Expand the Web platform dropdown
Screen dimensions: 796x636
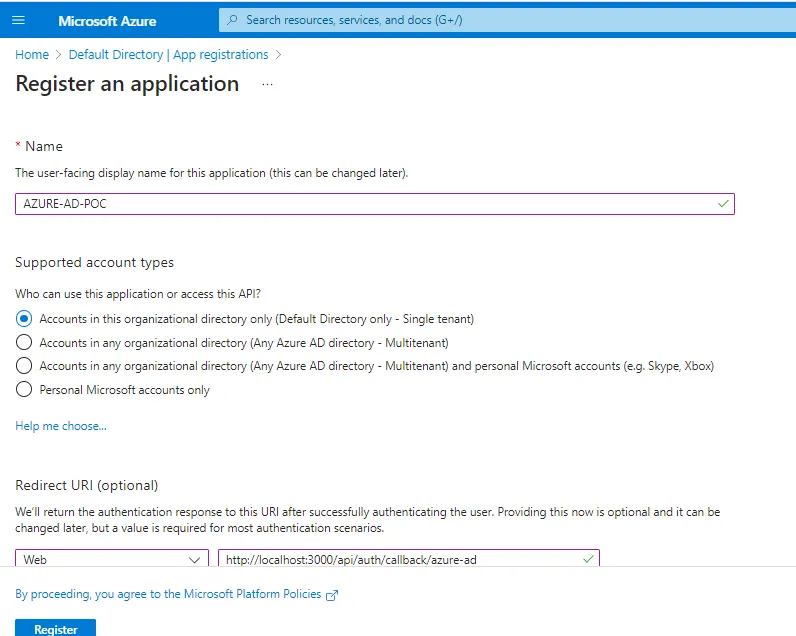tap(112, 558)
